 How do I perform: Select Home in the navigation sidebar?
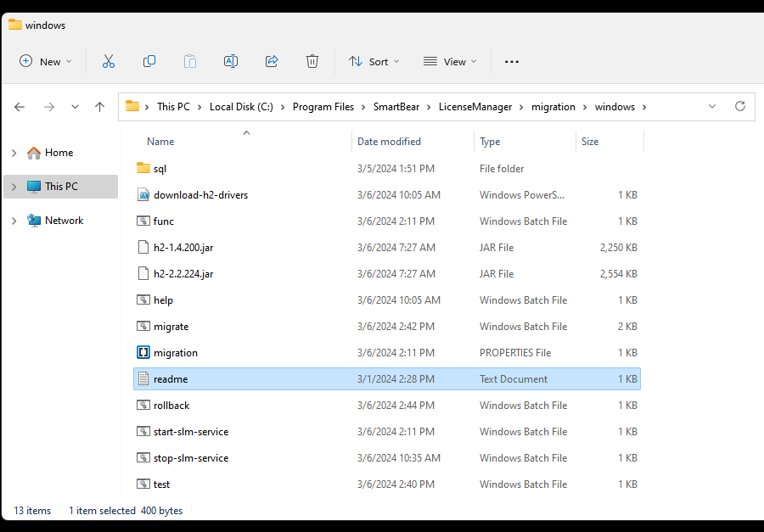click(x=59, y=152)
